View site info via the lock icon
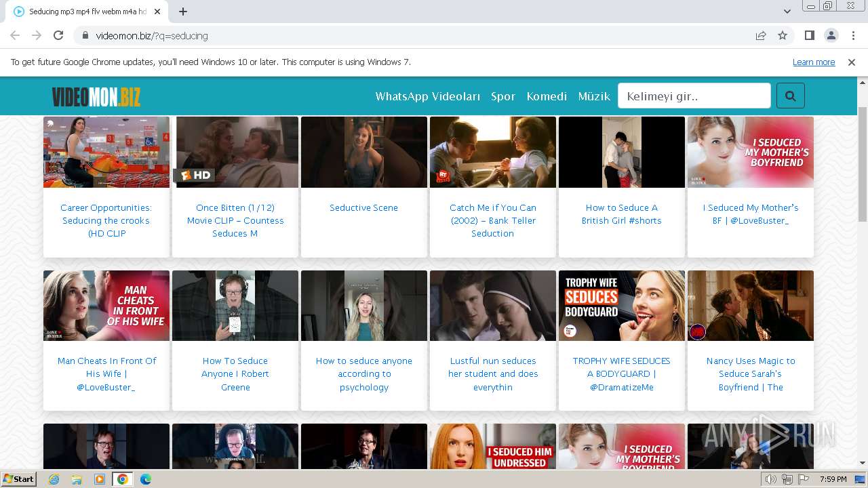Image resolution: width=868 pixels, height=488 pixels. (85, 35)
